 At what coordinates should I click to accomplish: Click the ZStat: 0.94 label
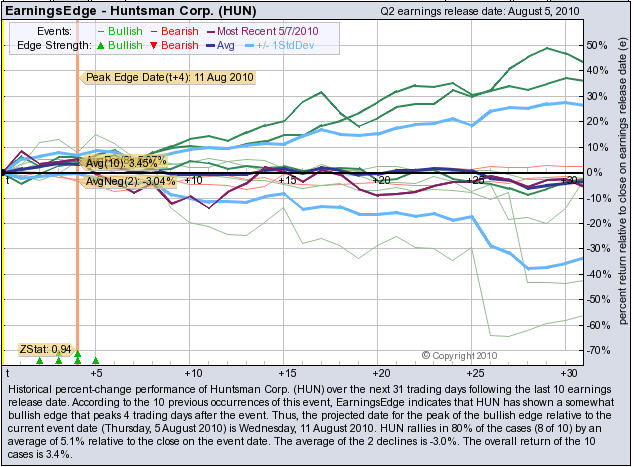(x=45, y=349)
